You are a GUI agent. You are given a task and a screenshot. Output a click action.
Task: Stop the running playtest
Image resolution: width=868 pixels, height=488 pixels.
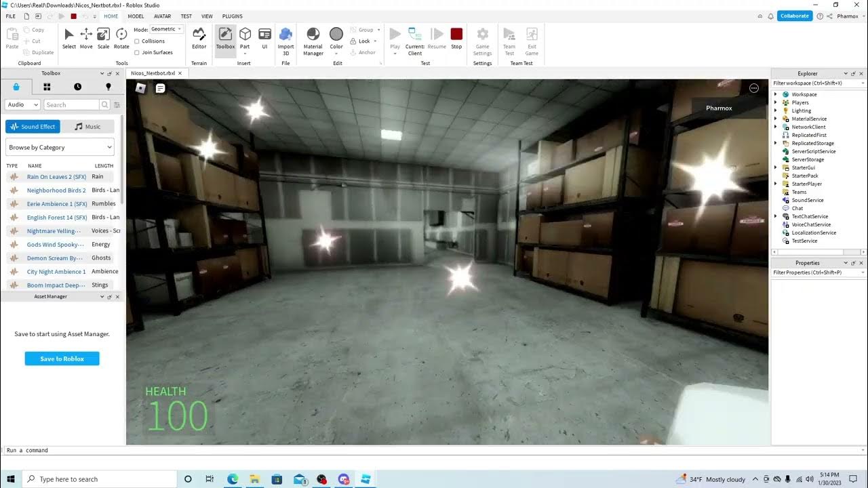point(456,39)
